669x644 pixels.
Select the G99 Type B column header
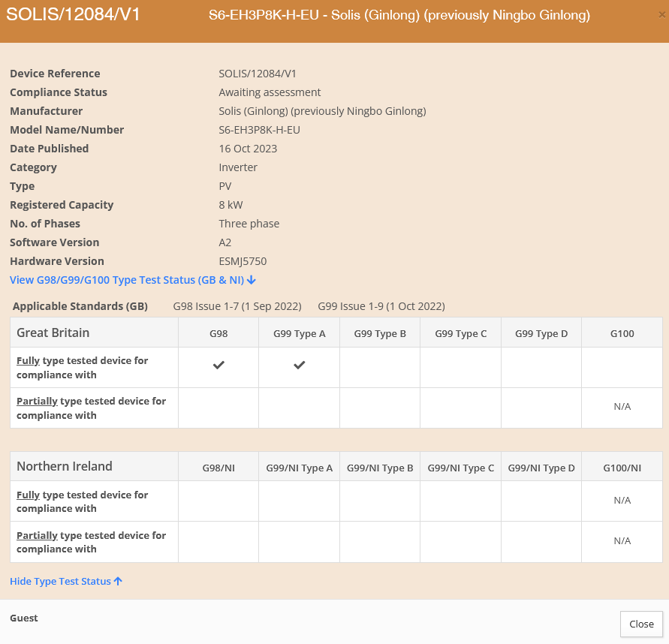coord(380,333)
